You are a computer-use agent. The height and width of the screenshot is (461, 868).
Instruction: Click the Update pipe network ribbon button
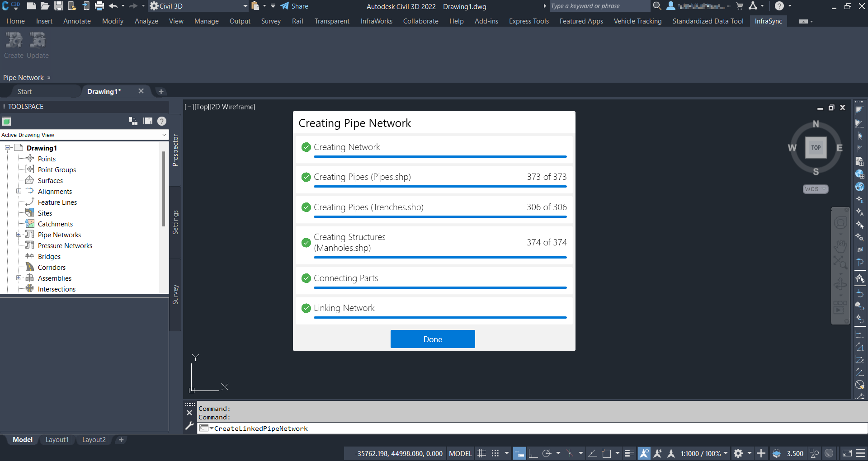(x=38, y=45)
